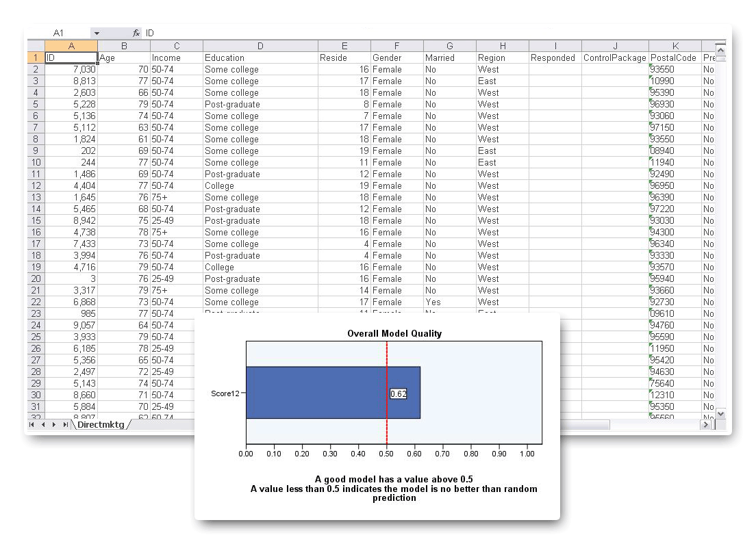Go to last sheet navigation arrow
Image resolution: width=756 pixels, height=544 pixels.
pos(65,424)
